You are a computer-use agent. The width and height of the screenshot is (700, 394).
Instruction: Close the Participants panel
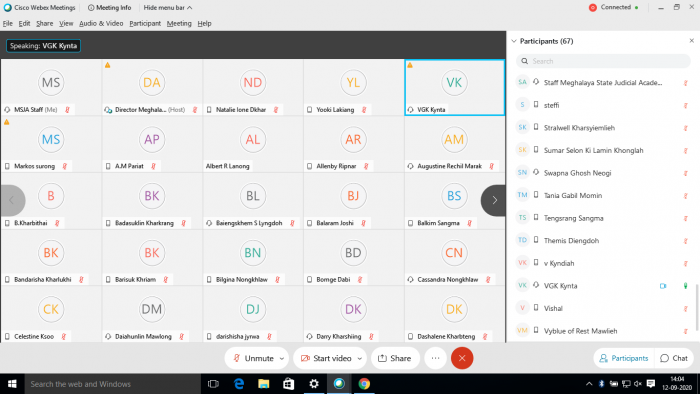(692, 41)
